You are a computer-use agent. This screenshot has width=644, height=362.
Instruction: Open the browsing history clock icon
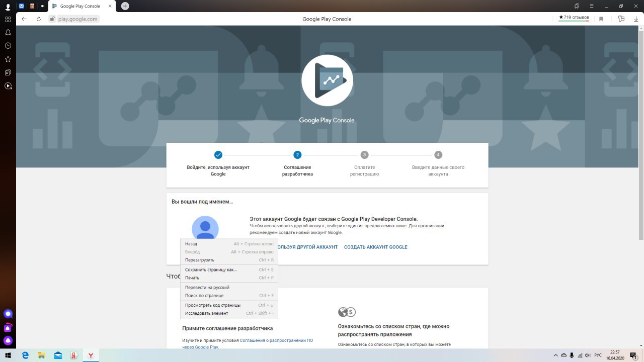[x=8, y=46]
